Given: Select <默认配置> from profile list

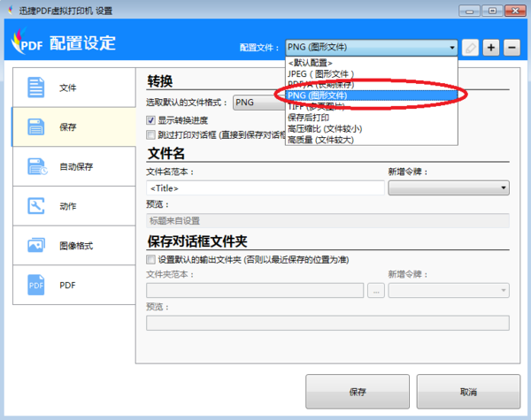Looking at the screenshot, I should tap(372, 63).
